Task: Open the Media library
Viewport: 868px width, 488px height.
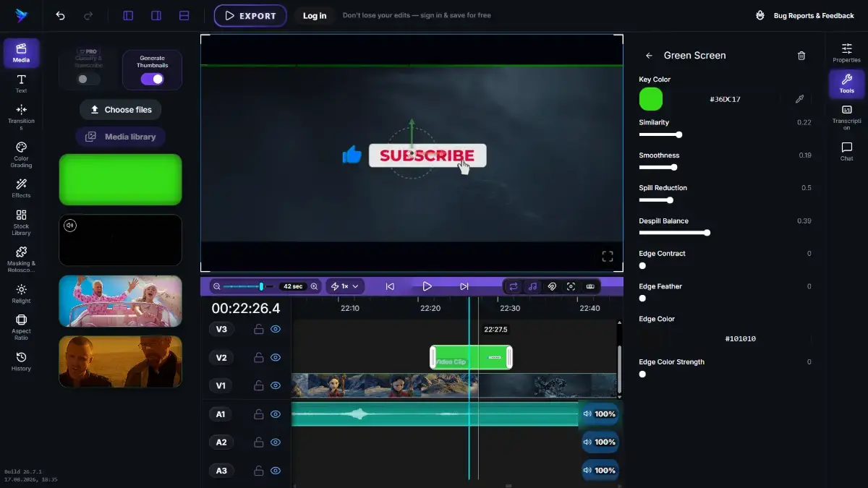Action: point(120,137)
